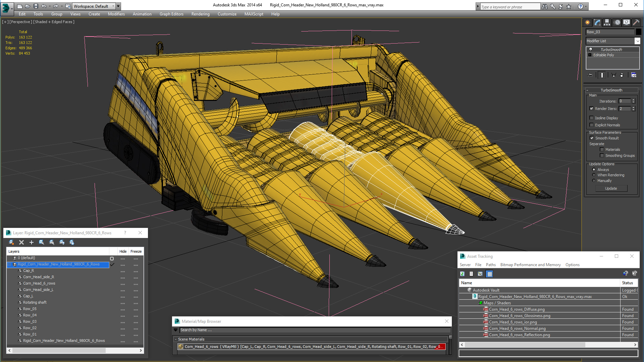Screen dimensions: 644x362
Task: Open the Utilities hammer panel tab
Action: click(x=636, y=22)
